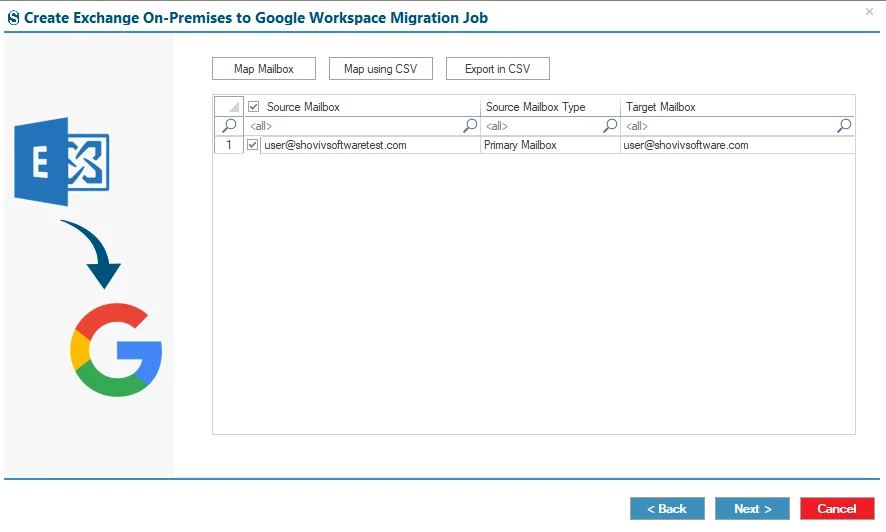The image size is (886, 532).
Task: Click magnifier icon in Source Mailbox filter
Action: click(470, 125)
